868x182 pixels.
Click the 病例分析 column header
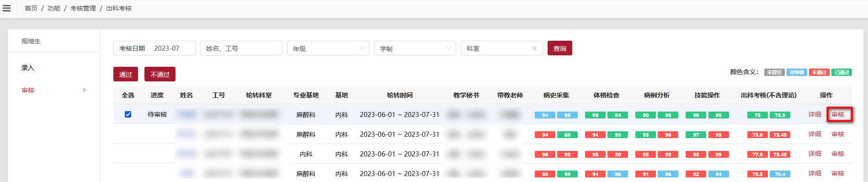[x=657, y=95]
